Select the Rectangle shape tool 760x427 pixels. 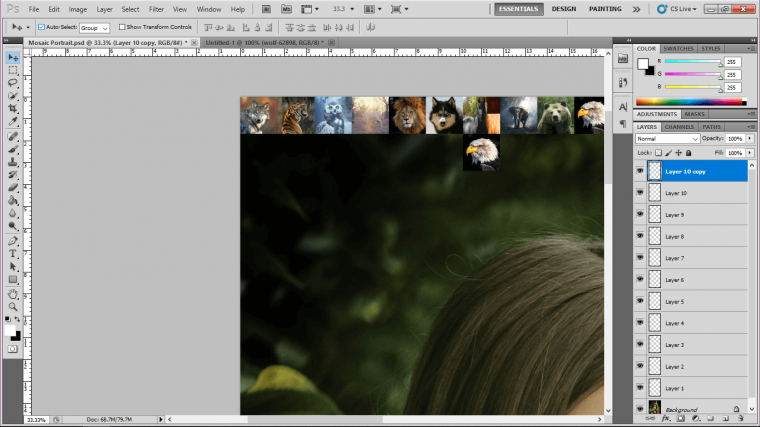click(x=13, y=279)
